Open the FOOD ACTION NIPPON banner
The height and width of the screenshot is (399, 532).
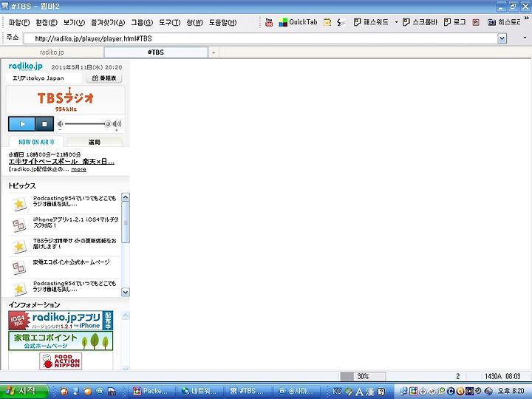click(x=61, y=361)
